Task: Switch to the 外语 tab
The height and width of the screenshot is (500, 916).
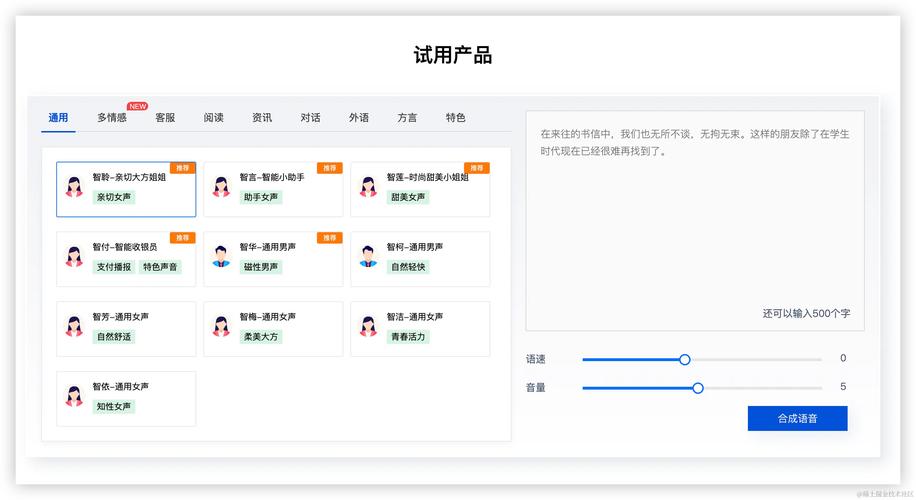Action: click(359, 118)
